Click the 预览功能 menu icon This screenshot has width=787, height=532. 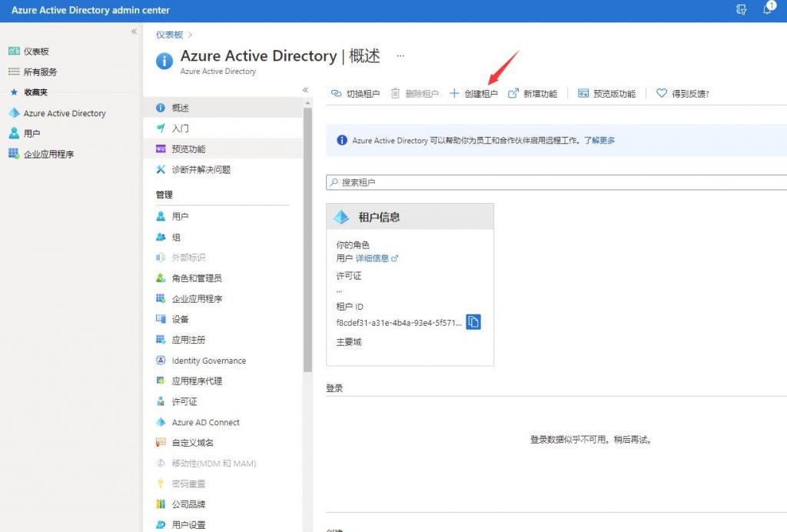coord(161,148)
